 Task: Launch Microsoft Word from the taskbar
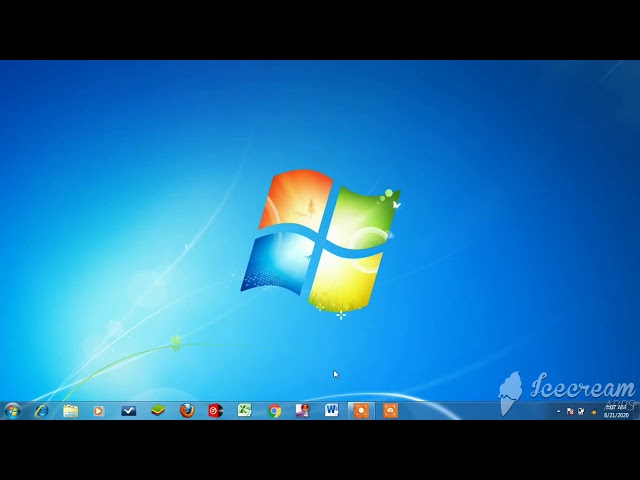tap(331, 411)
